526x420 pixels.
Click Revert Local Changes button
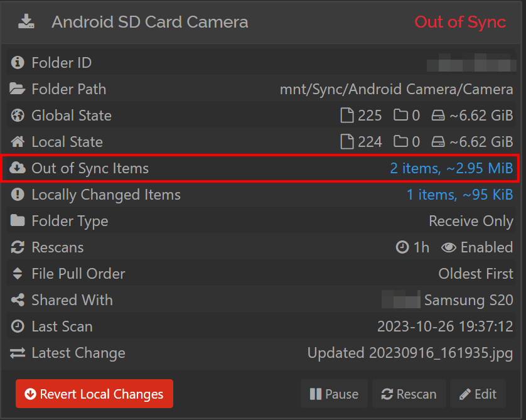point(94,394)
